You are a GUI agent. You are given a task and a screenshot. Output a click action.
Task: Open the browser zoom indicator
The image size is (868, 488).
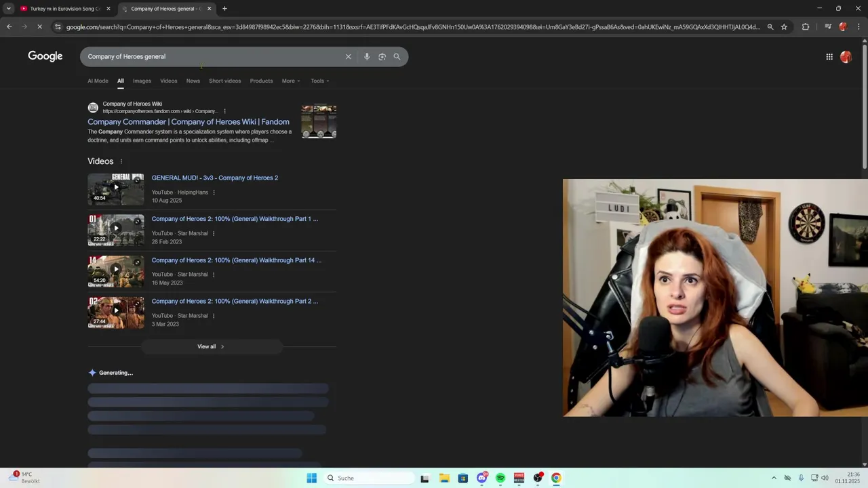(770, 27)
